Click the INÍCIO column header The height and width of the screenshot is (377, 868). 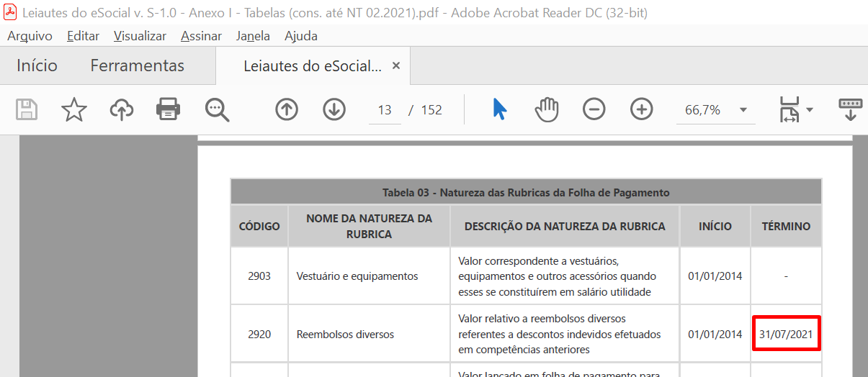tap(715, 226)
